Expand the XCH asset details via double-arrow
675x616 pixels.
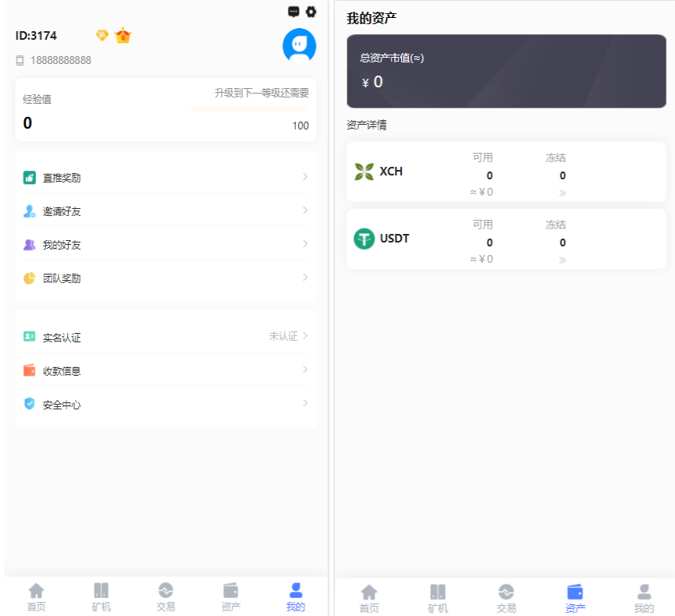562,191
